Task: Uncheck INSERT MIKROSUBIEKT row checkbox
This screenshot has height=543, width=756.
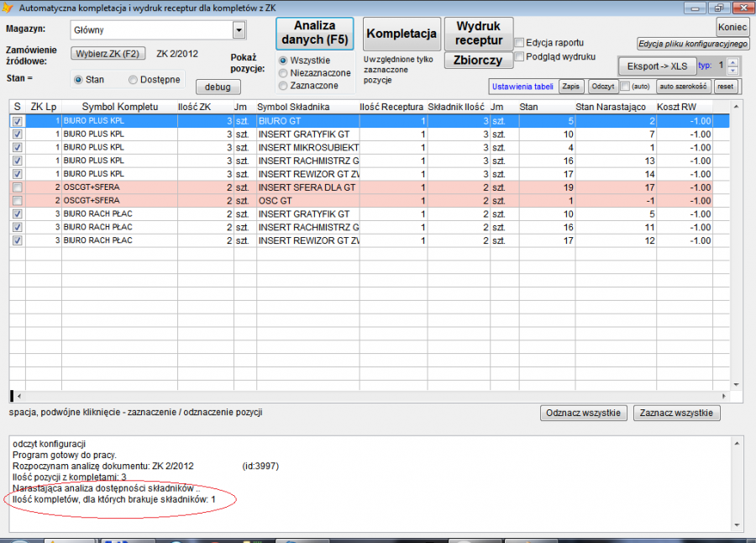Action: 18,148
